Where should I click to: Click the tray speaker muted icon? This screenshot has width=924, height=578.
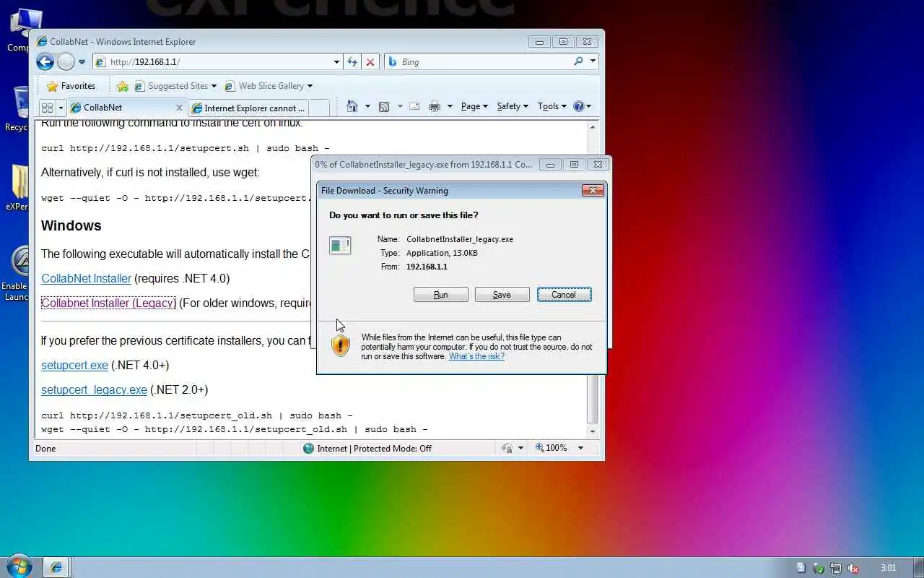[853, 568]
